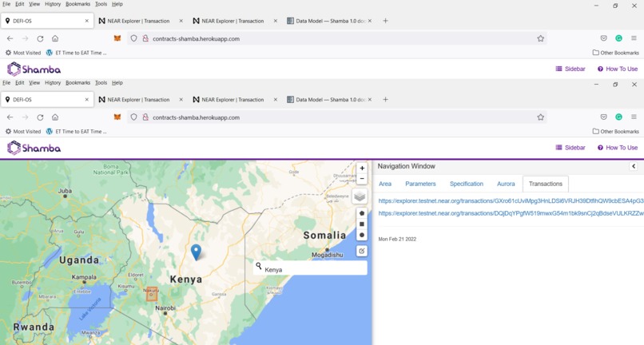Open Most Visited bookmarks in upper browser

(23, 53)
